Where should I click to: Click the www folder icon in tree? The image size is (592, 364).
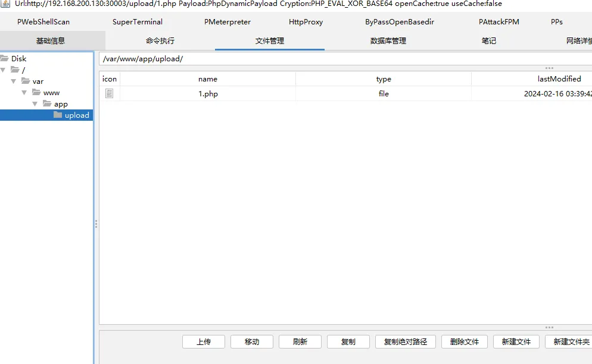(x=36, y=92)
